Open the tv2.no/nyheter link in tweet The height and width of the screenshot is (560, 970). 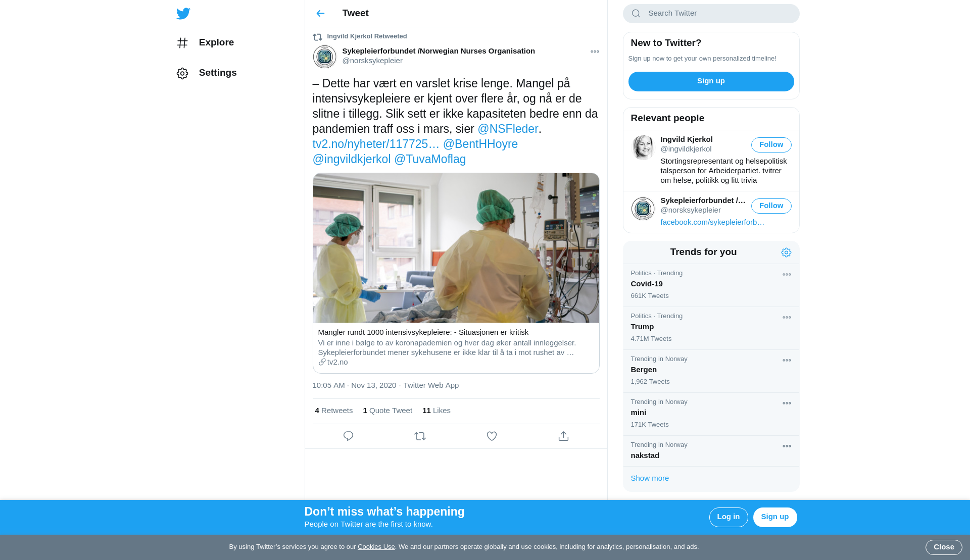click(376, 144)
